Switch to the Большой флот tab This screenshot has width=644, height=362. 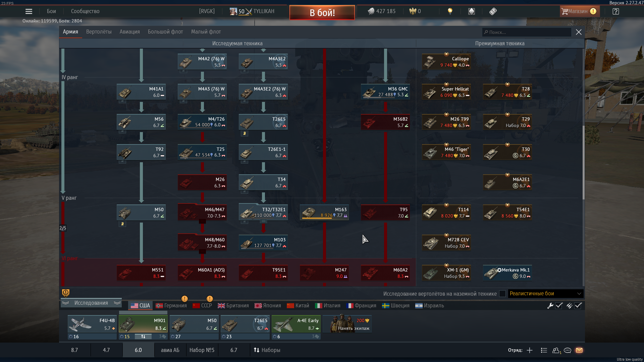165,32
